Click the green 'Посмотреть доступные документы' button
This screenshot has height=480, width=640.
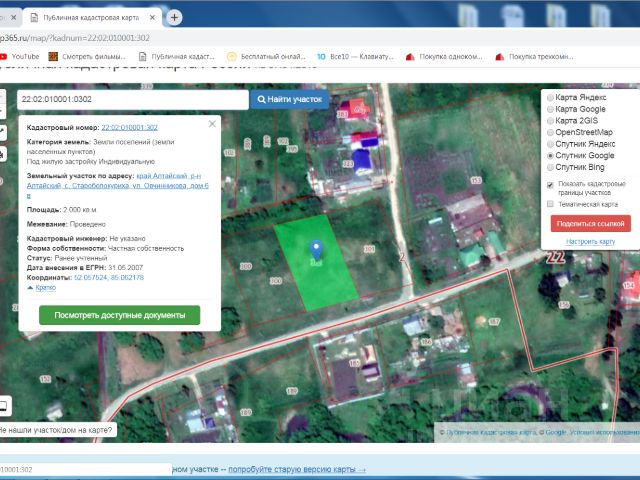[119, 315]
